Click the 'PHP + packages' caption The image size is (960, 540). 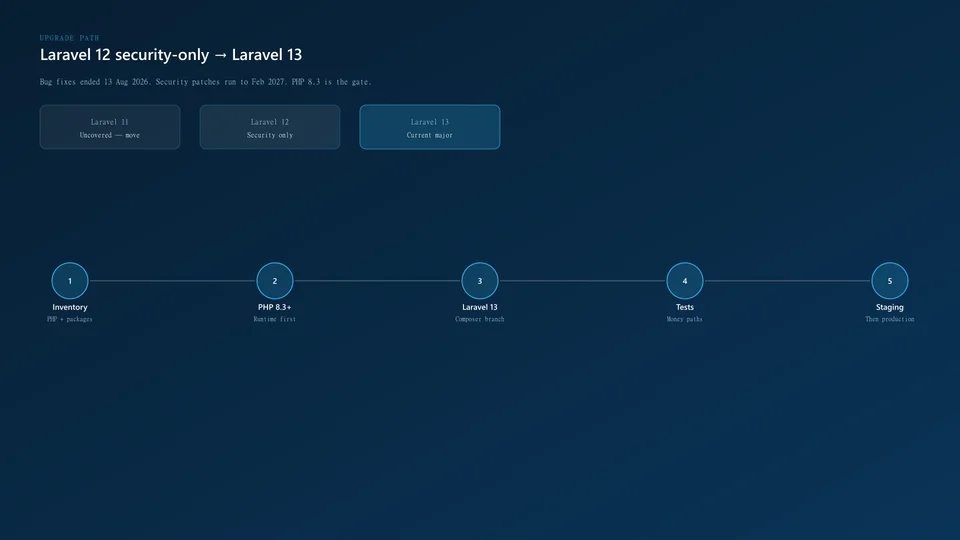click(70, 319)
